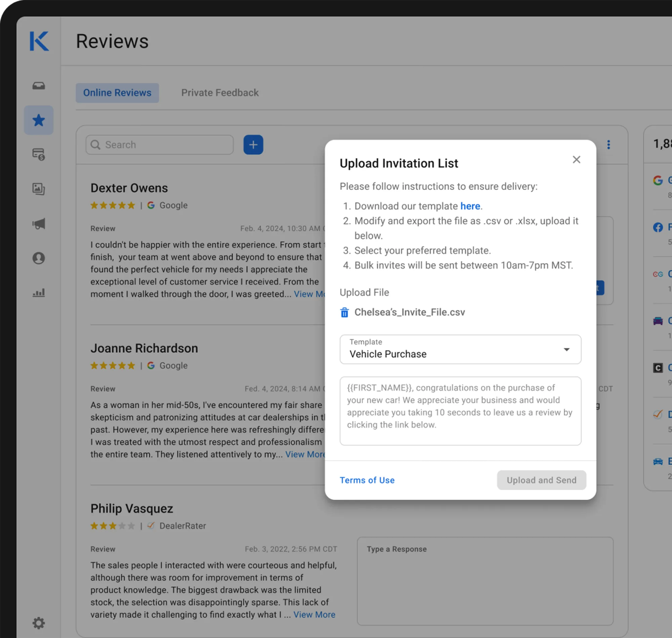The width and height of the screenshot is (672, 638).
Task: Click the template download 'here' link
Action: [470, 206]
